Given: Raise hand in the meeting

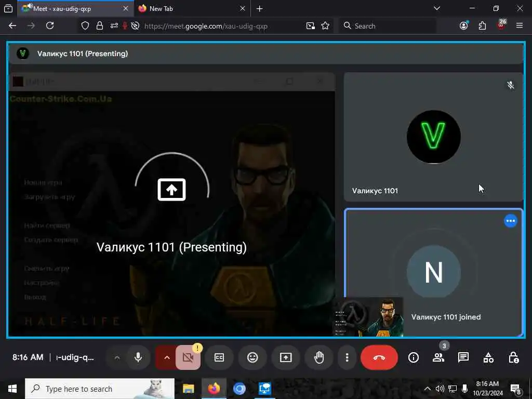Looking at the screenshot, I should [x=319, y=357].
